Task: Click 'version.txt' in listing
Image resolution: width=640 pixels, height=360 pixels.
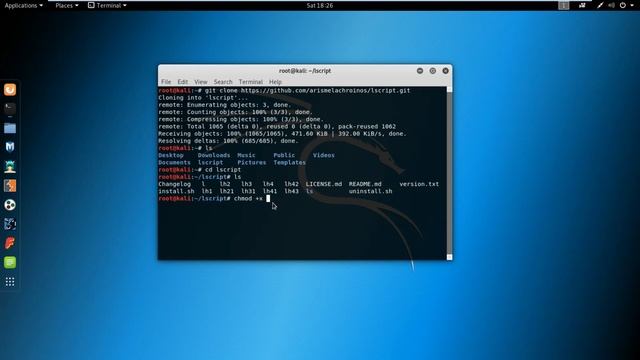Action: 419,184
